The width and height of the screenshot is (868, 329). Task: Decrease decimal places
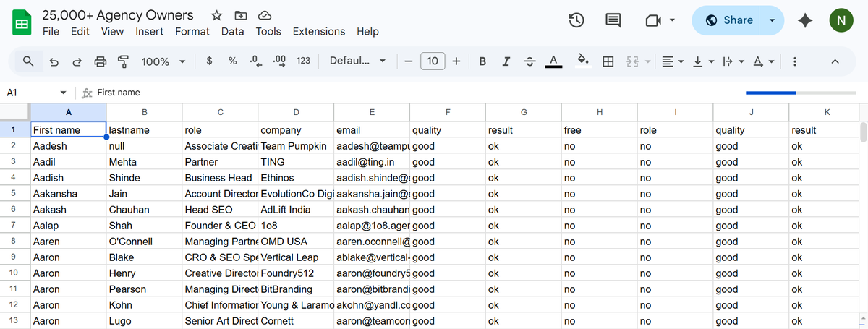[255, 61]
